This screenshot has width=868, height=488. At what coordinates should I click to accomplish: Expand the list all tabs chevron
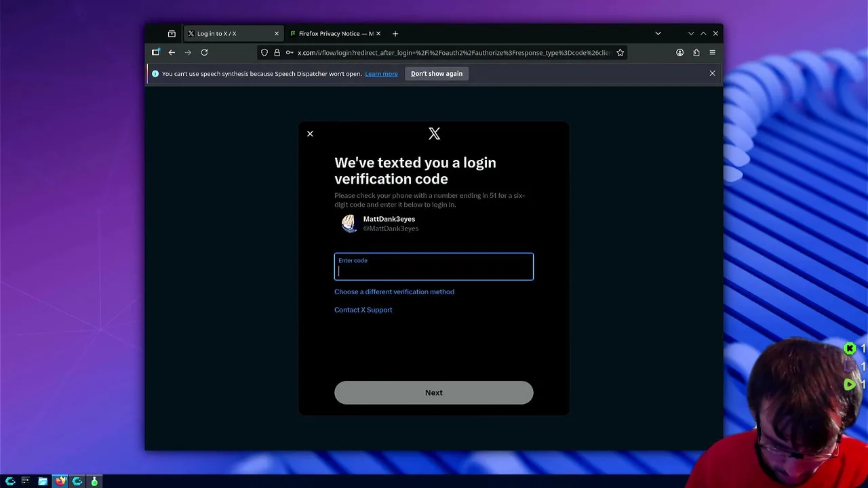658,33
